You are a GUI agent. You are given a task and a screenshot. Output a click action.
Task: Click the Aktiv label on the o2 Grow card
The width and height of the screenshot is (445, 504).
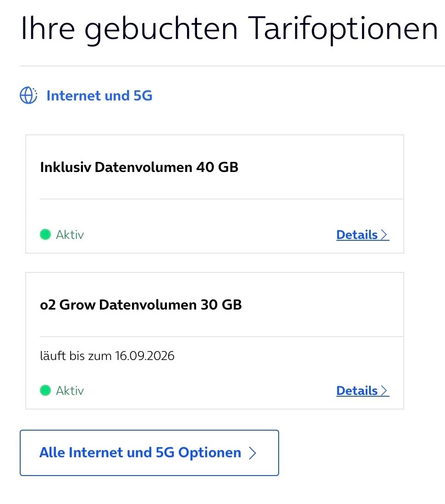(x=70, y=391)
